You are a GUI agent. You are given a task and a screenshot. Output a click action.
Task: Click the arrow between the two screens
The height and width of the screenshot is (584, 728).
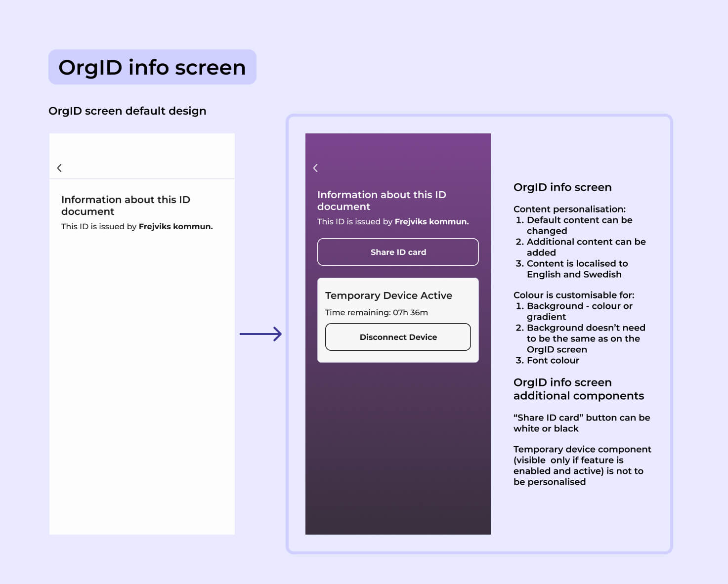coord(260,334)
